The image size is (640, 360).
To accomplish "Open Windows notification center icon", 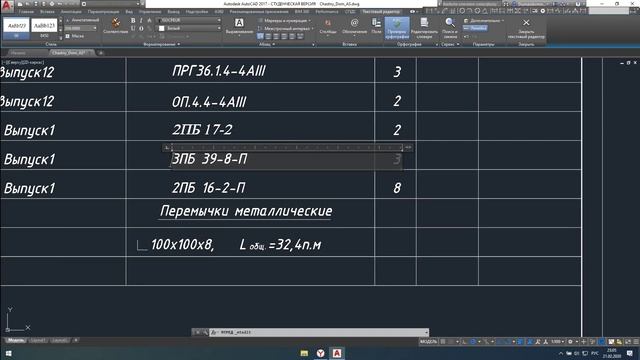I will coord(630,353).
